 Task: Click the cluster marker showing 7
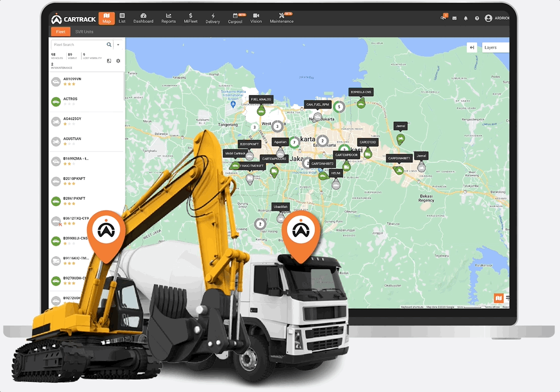pos(294,142)
